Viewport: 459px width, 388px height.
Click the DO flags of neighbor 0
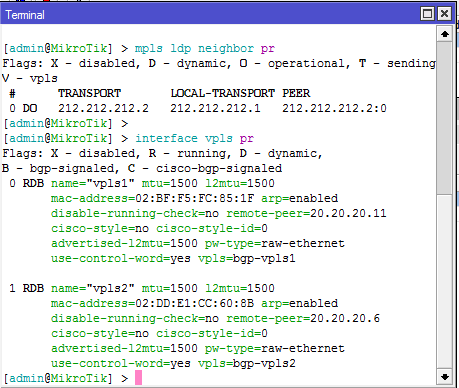[30, 108]
